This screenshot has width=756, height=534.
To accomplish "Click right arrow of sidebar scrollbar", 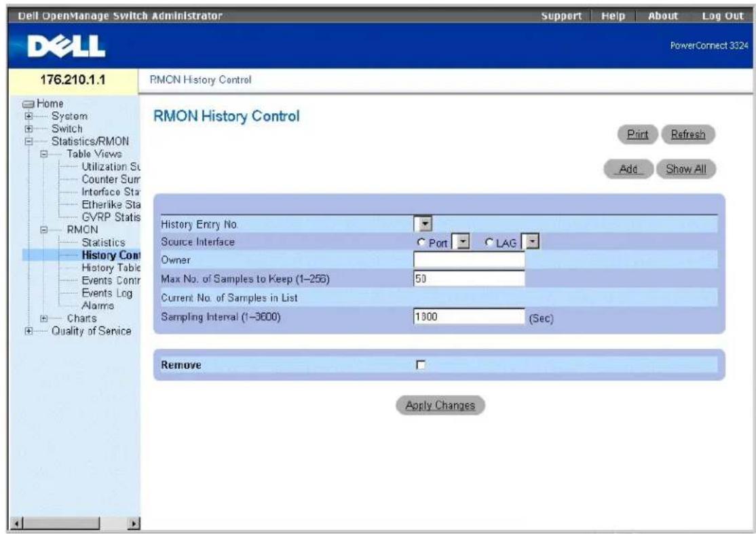I will (x=134, y=522).
